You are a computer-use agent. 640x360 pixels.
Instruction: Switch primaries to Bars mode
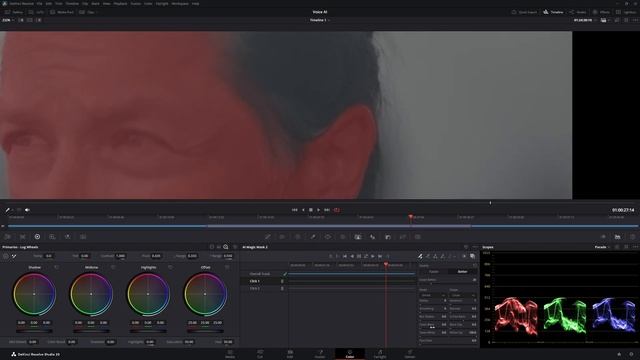219,247
